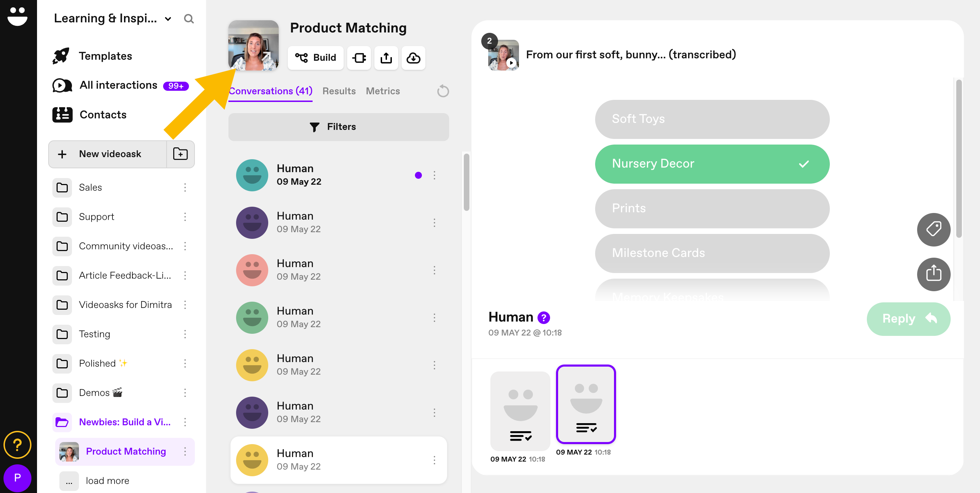The height and width of the screenshot is (493, 980).
Task: Click the cloud download icon
Action: [x=413, y=58]
